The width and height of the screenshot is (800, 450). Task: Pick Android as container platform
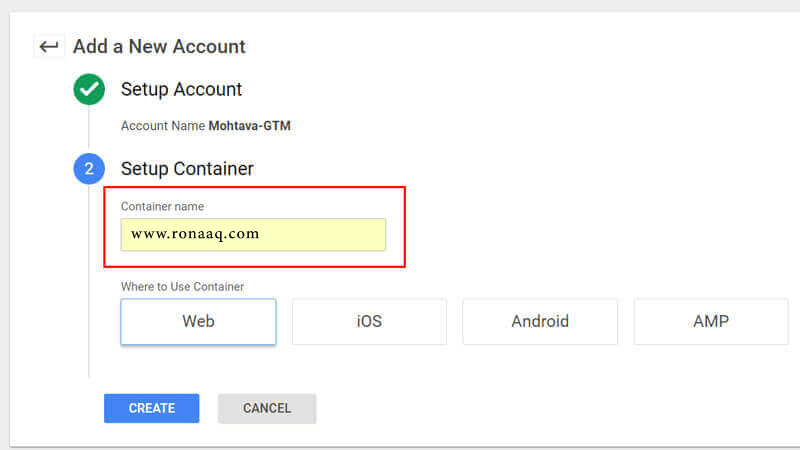pos(540,322)
